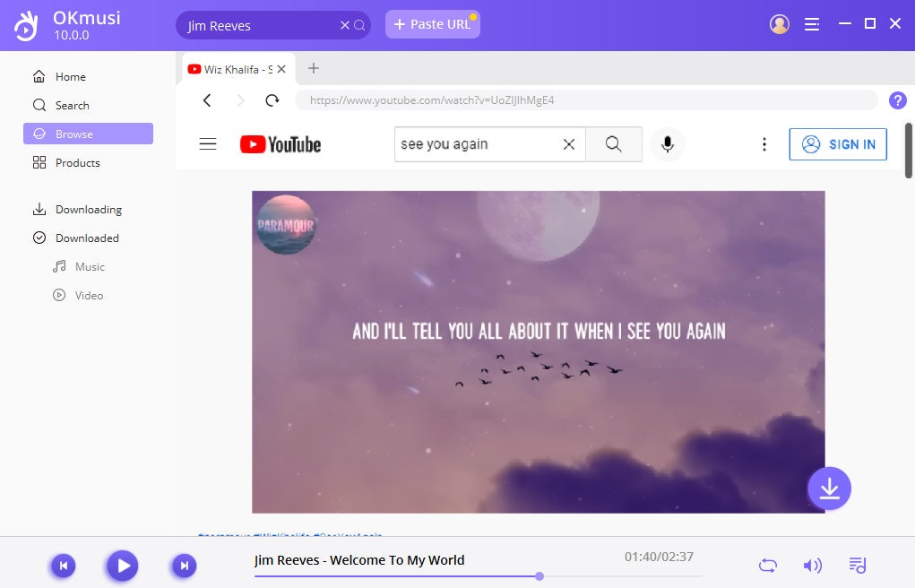
Task: Click the YouTube search magnifier button
Action: [613, 143]
